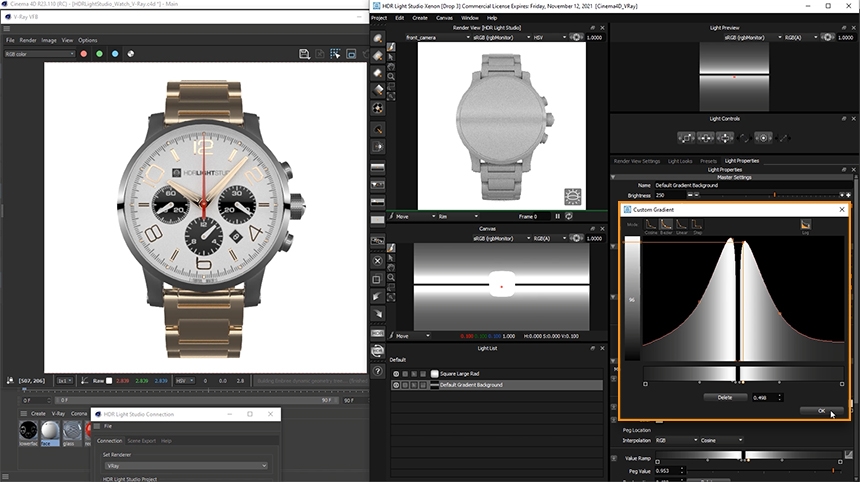Click the rotate light control icon
The width and height of the screenshot is (860, 482).
[744, 138]
